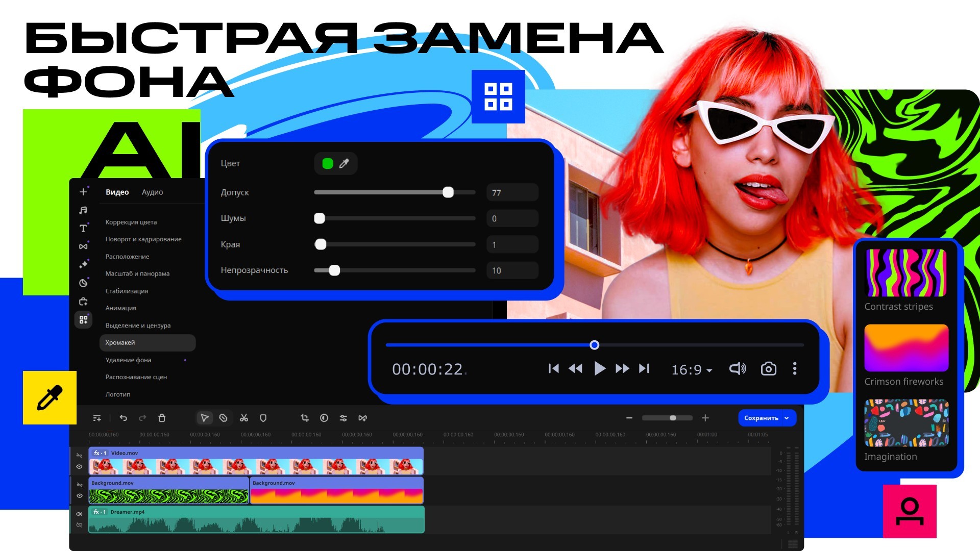
Task: Select Удаление фона in the video menu
Action: pos(128,360)
